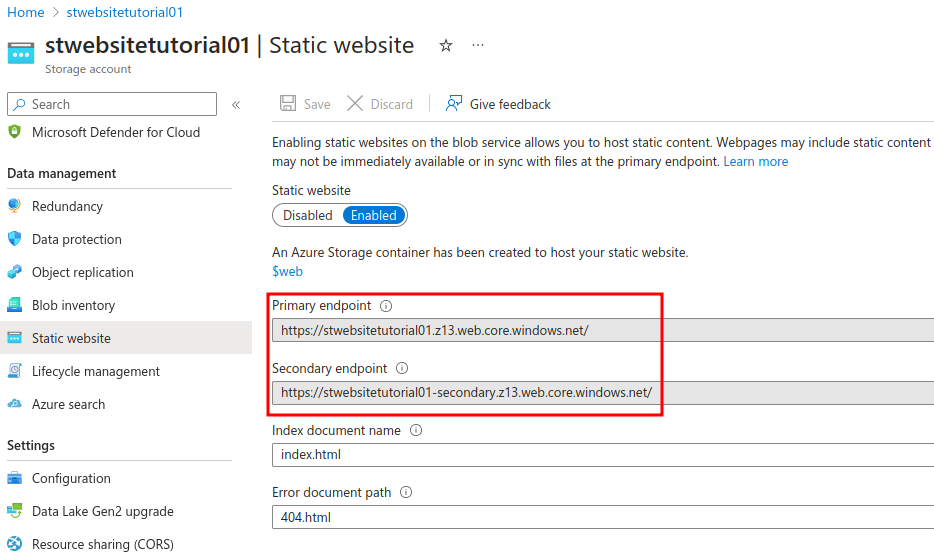Screen dimensions: 934x555
Task: Click the Resource sharing CORS icon
Action: [x=14, y=544]
